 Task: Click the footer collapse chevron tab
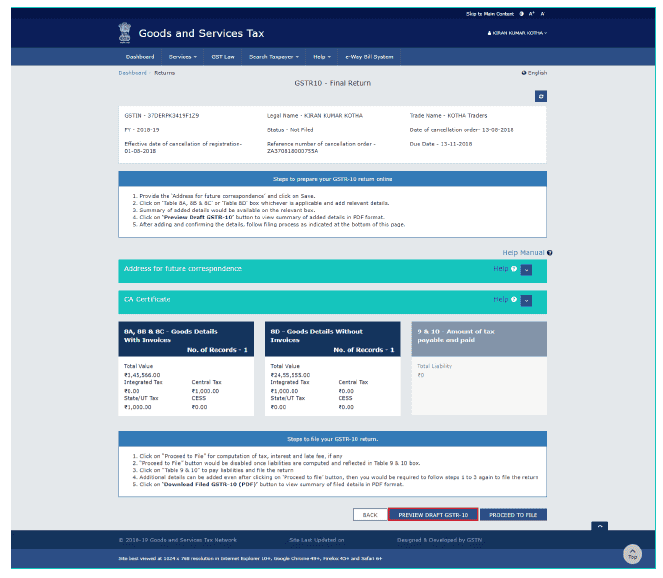pos(600,526)
